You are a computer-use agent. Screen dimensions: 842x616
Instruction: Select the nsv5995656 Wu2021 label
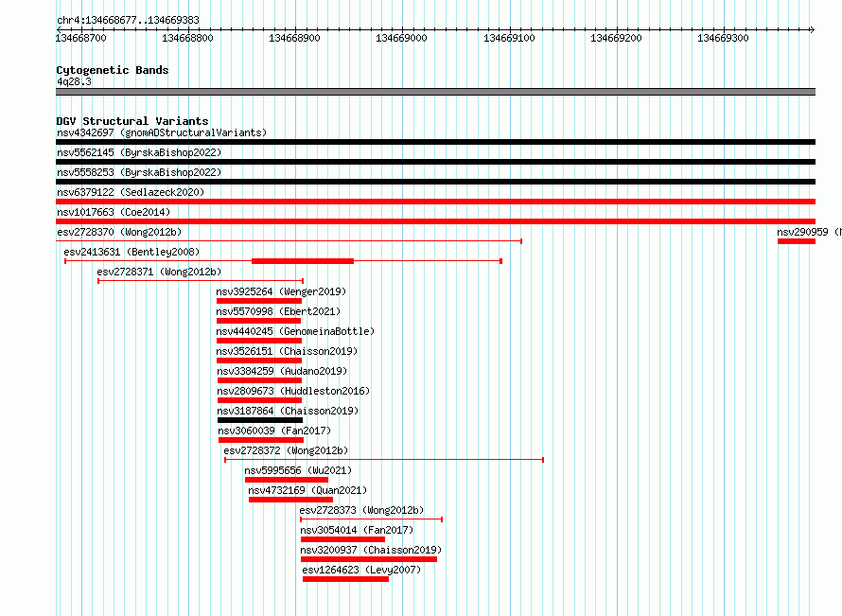[x=298, y=470]
